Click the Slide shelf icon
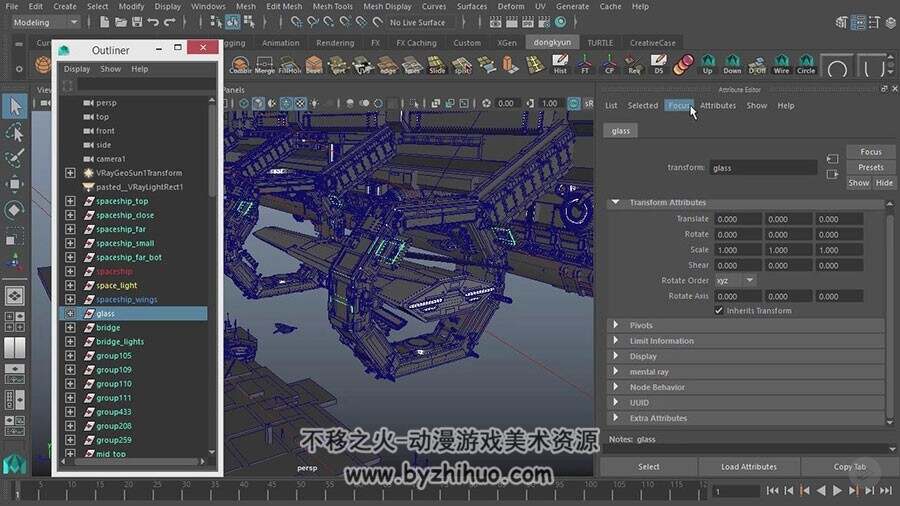 tap(437, 65)
